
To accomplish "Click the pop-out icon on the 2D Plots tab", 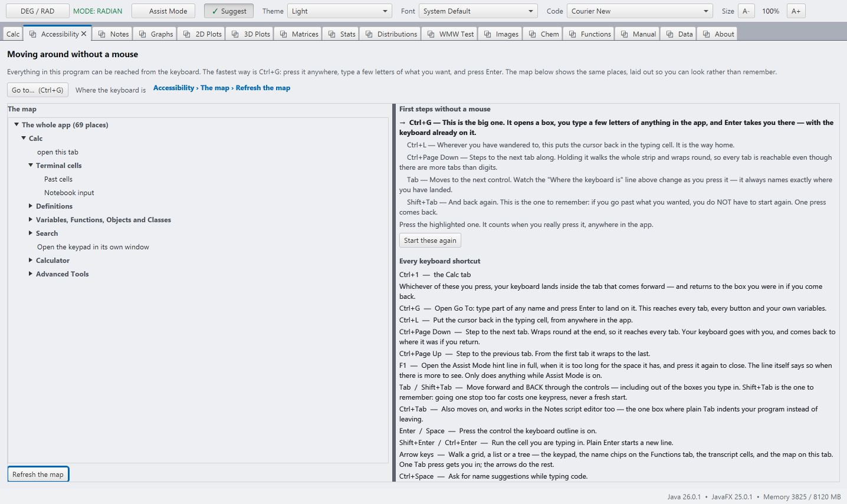I will pos(188,34).
